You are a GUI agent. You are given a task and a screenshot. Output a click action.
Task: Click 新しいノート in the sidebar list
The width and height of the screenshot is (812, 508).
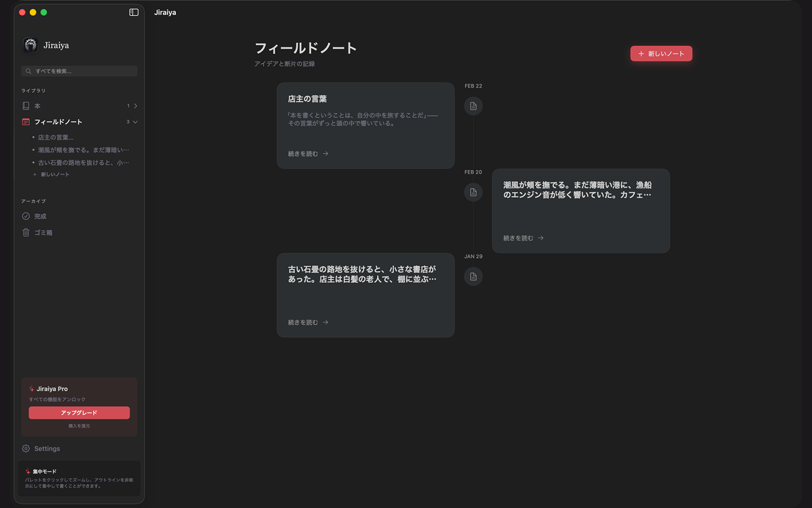click(x=55, y=174)
